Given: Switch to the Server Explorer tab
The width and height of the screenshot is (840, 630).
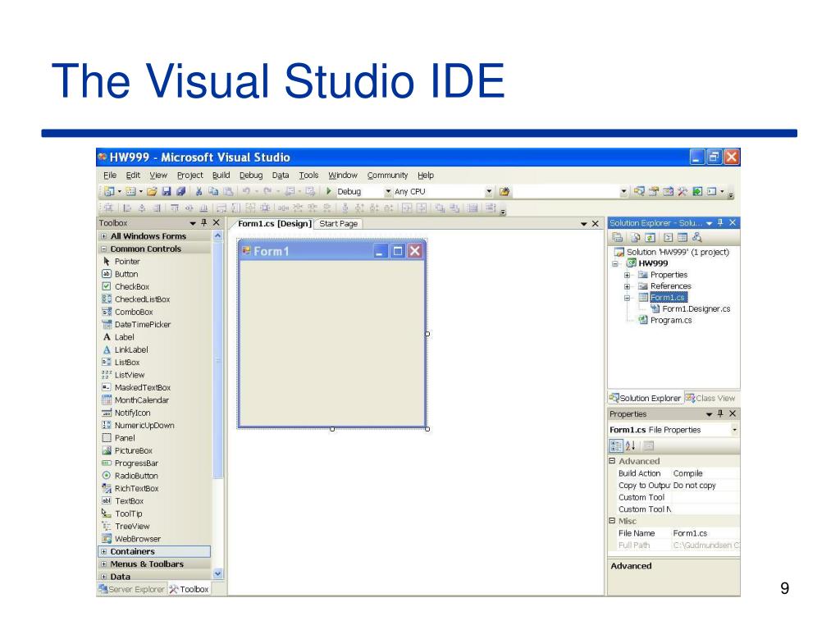Looking at the screenshot, I should (132, 589).
